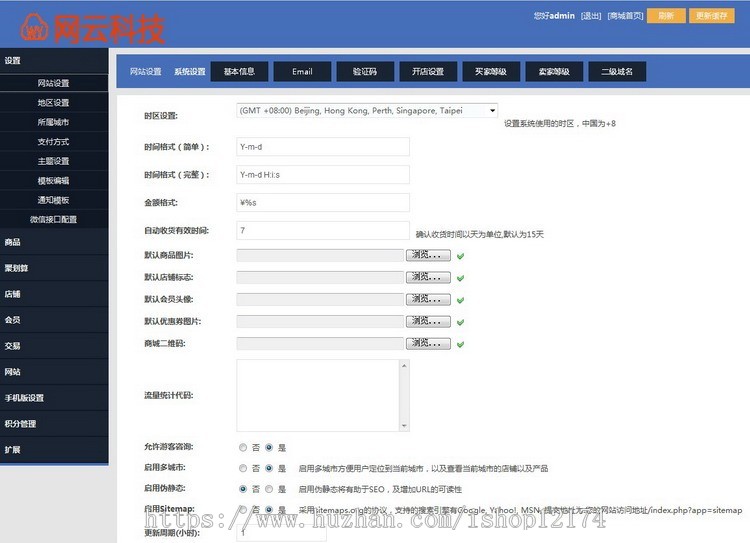This screenshot has width=750, height=543.
Task: Focus the 时间格式（完整） input field
Action: coord(323,175)
